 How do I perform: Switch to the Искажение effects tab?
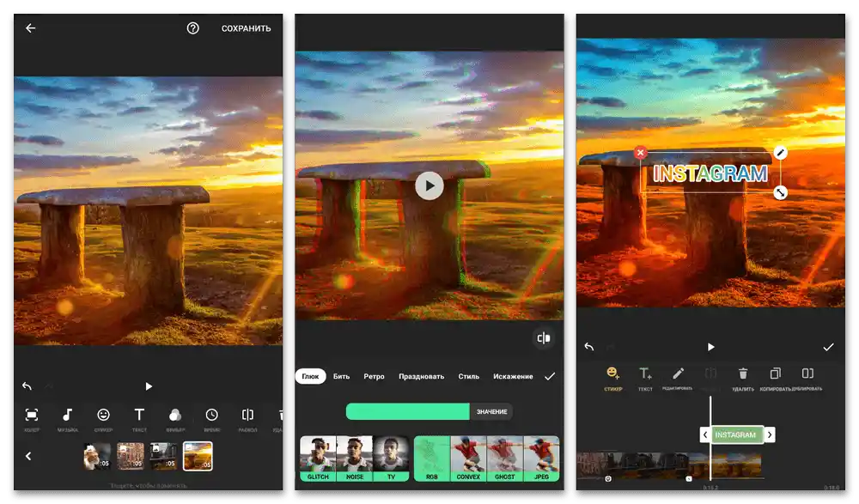pyautogui.click(x=513, y=376)
